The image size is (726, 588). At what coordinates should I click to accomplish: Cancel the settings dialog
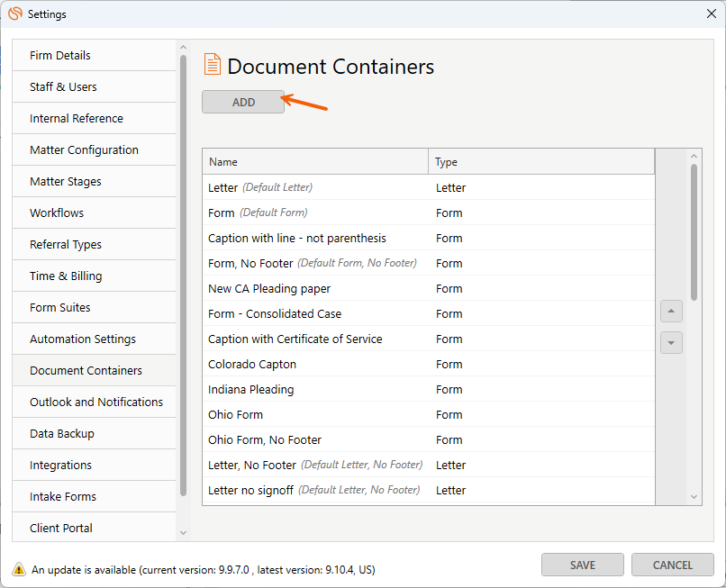click(x=672, y=565)
